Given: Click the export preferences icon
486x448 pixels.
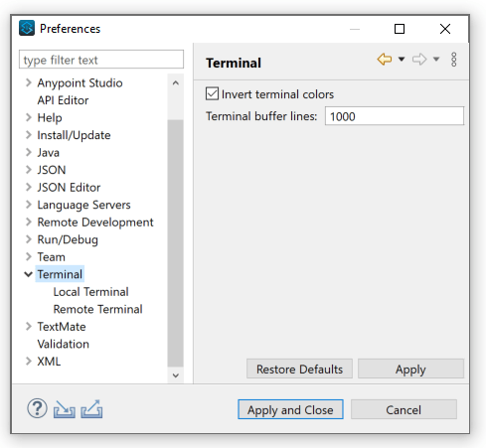Looking at the screenshot, I should pyautogui.click(x=91, y=409).
